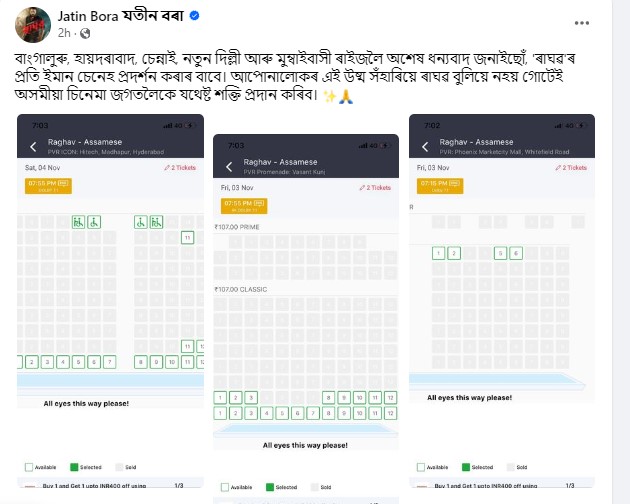This screenshot has height=504, width=630.
Task: Open the left Hyderabad seat map image
Action: (110, 301)
